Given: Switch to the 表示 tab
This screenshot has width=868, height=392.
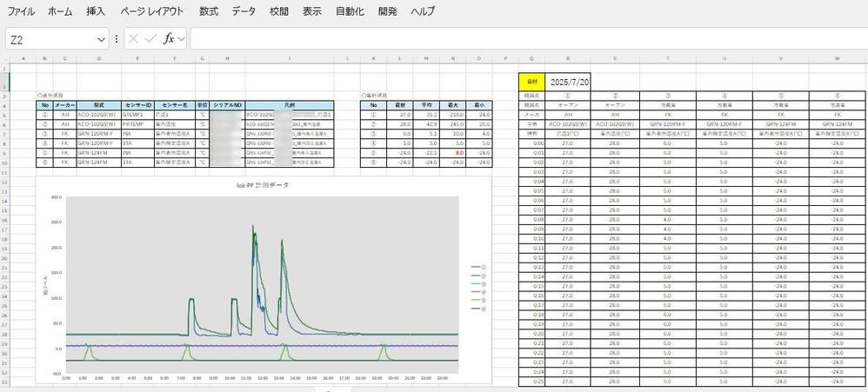Looking at the screenshot, I should [312, 11].
